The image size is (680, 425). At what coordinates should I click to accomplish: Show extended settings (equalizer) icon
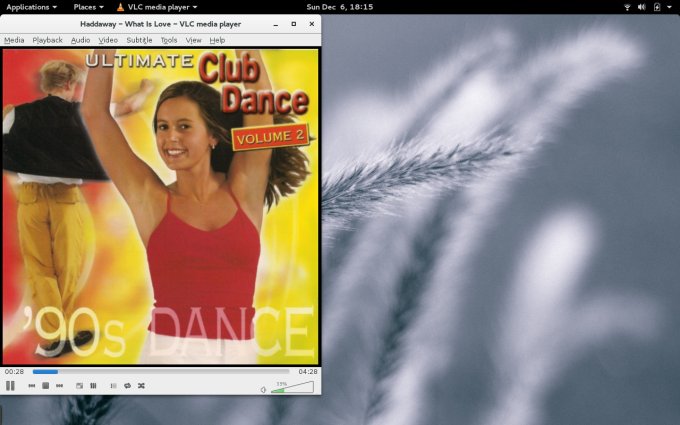point(93,386)
